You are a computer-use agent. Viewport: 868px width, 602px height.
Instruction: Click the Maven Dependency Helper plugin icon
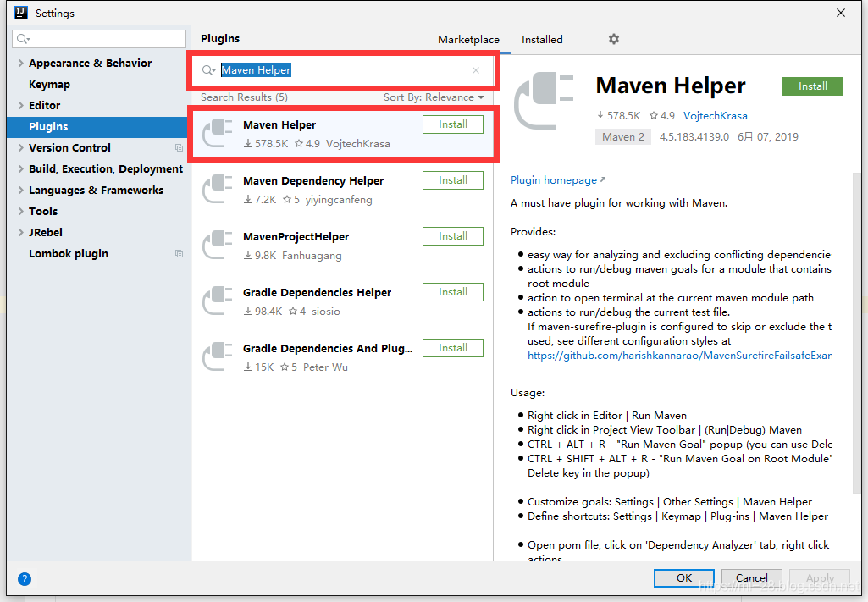(217, 189)
